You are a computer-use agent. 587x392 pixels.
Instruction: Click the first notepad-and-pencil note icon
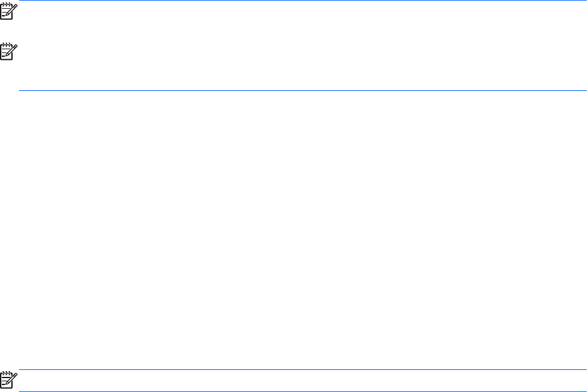coord(9,11)
